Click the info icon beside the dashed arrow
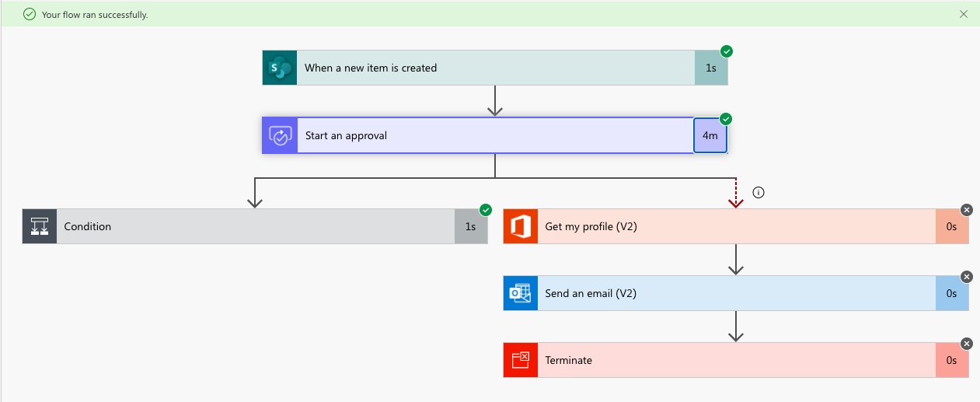Image resolution: width=980 pixels, height=402 pixels. click(x=759, y=193)
